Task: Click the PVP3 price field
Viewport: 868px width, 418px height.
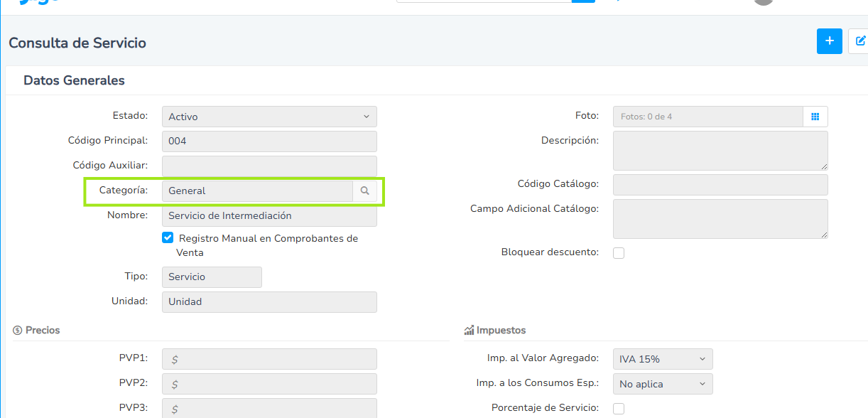Action: (x=269, y=408)
